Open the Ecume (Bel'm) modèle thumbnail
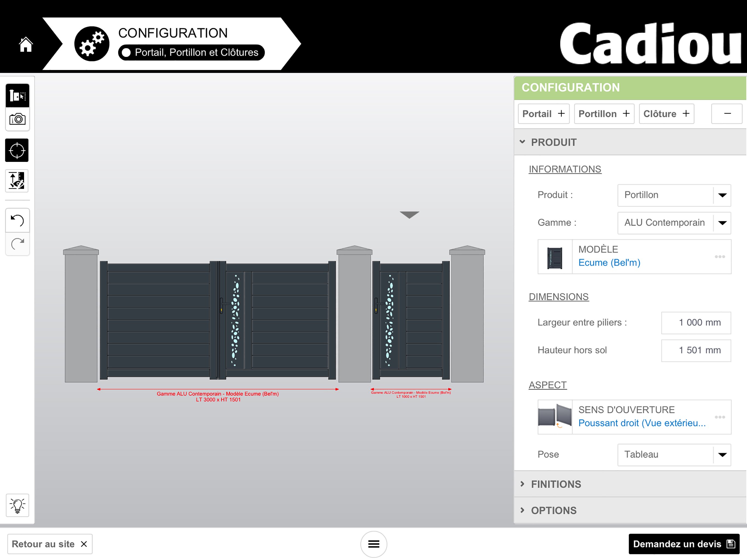Image resolution: width=747 pixels, height=560 pixels. pos(555,257)
